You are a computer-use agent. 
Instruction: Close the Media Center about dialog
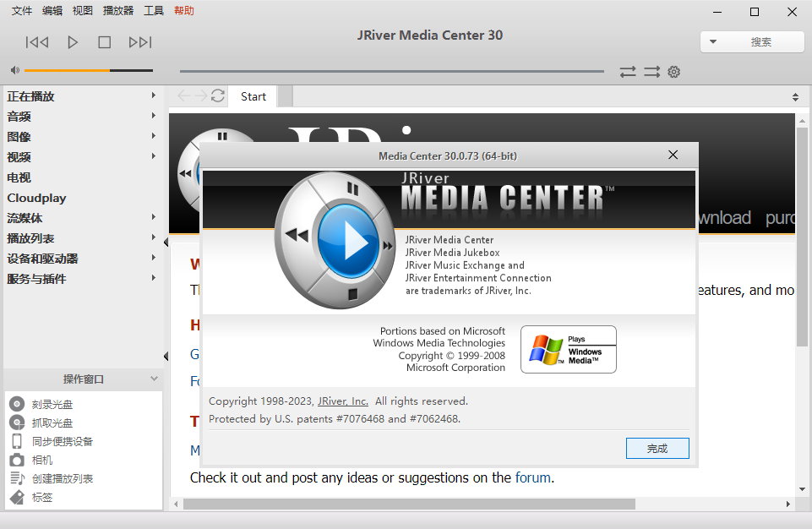pyautogui.click(x=673, y=155)
